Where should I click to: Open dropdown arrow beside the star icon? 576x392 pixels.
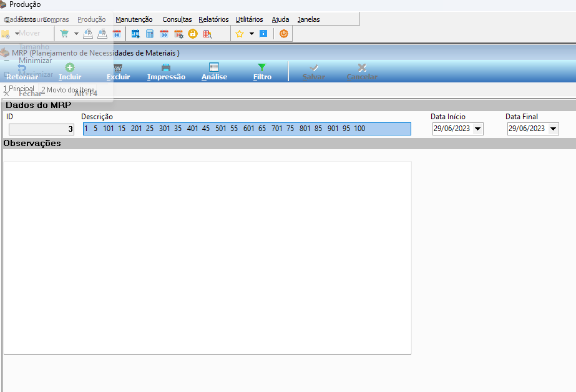coord(251,34)
